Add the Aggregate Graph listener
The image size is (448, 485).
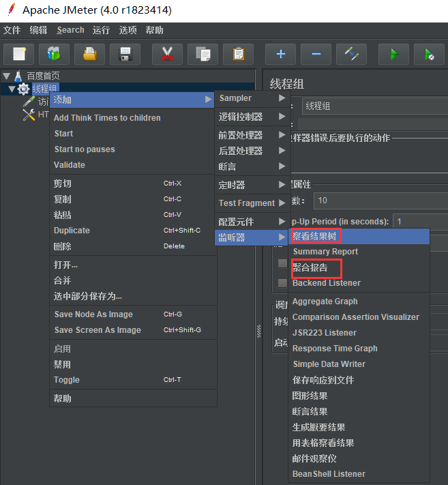pyautogui.click(x=359, y=302)
